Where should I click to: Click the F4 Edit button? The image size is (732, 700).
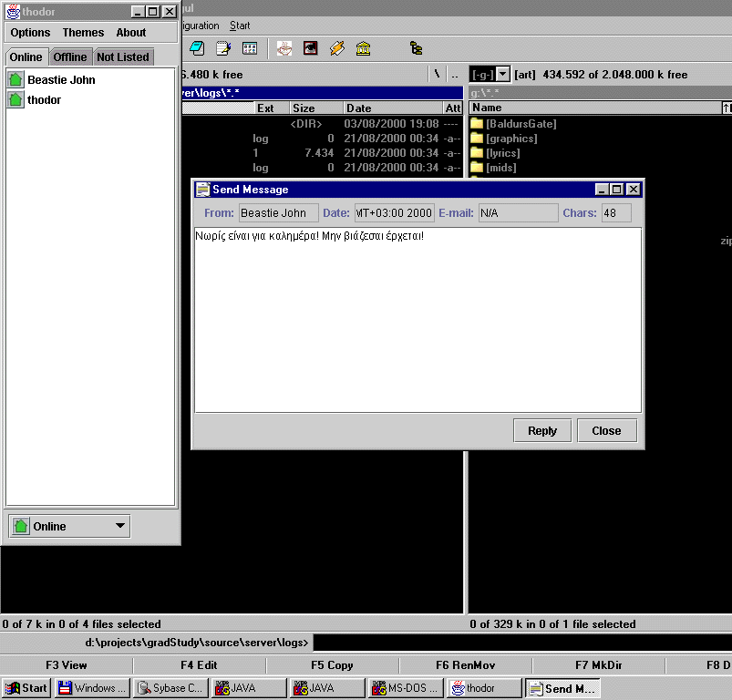point(200,665)
